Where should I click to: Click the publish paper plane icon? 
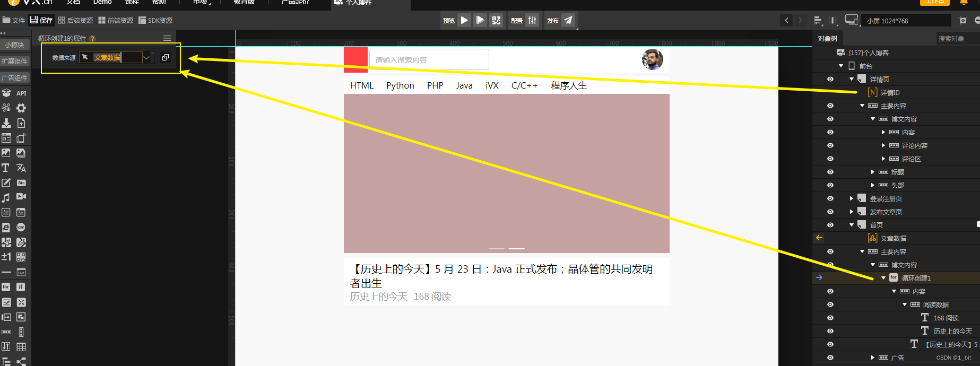tap(568, 20)
